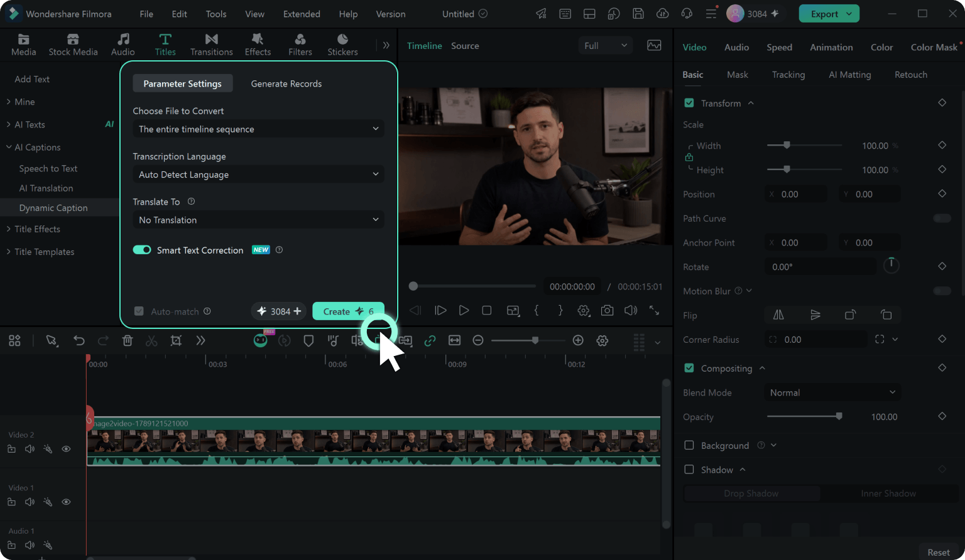Add a marker with the shield icon
The width and height of the screenshot is (965, 560).
click(308, 340)
